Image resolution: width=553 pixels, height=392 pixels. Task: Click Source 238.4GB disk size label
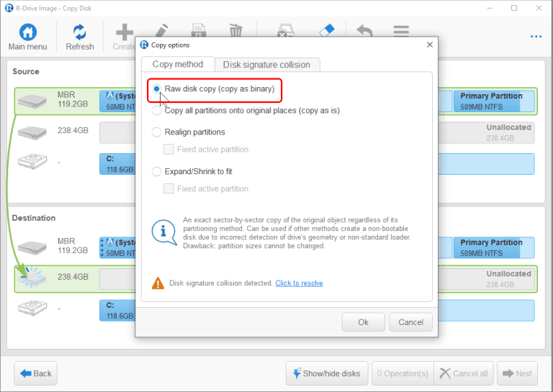pyautogui.click(x=73, y=130)
